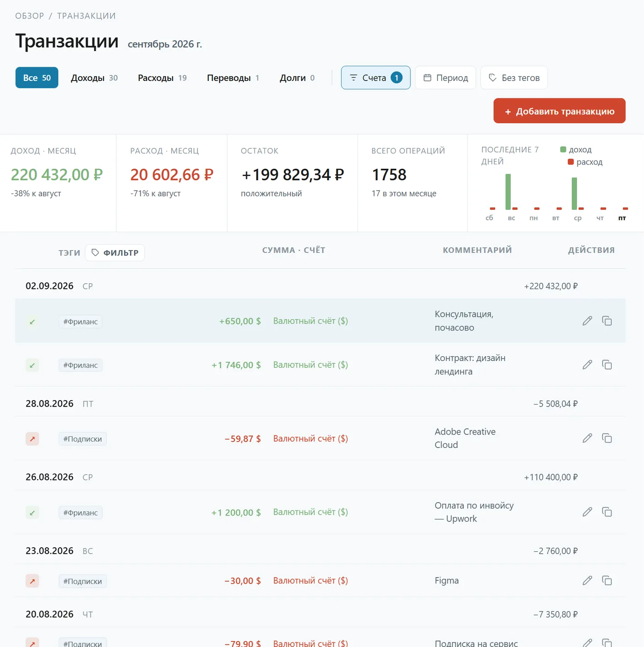
Task: Click the red расход legend swatch
Action: pyautogui.click(x=571, y=162)
